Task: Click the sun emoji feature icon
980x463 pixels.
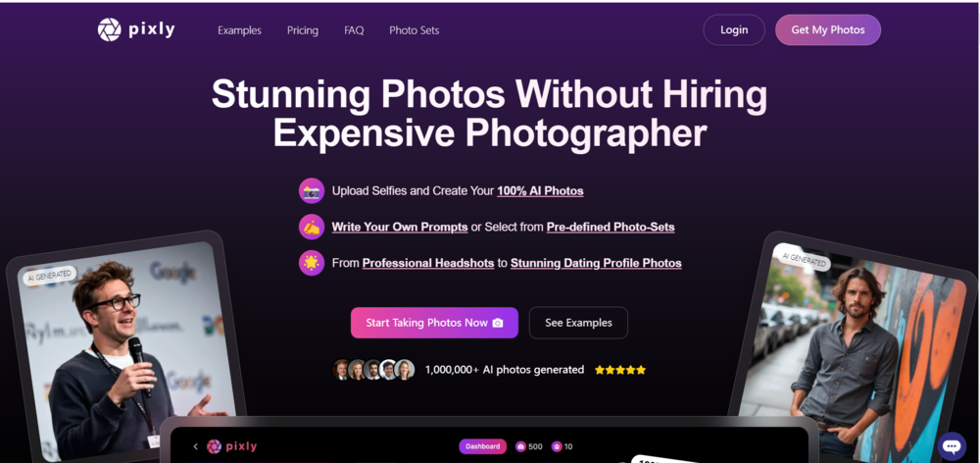Action: tap(312, 263)
